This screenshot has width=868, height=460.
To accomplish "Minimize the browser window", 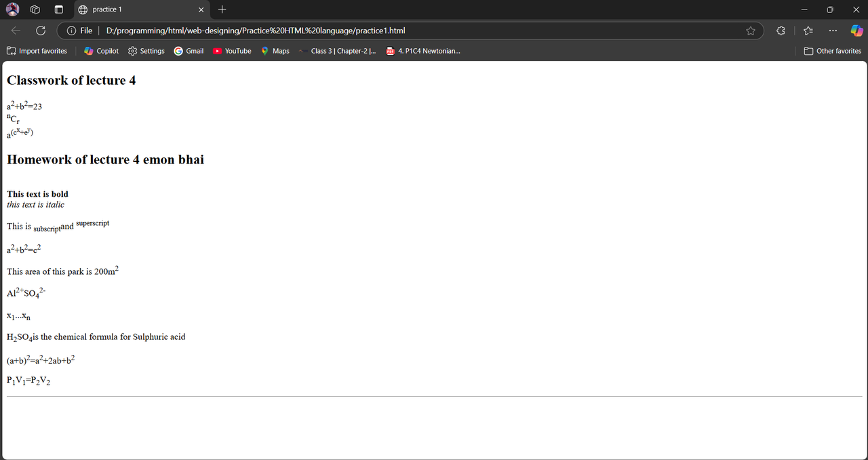I will pyautogui.click(x=804, y=9).
